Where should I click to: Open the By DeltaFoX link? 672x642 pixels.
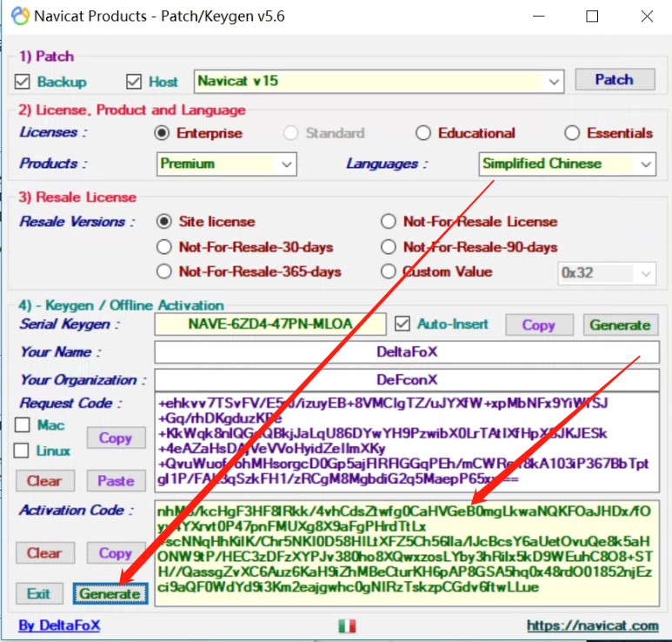(59, 625)
